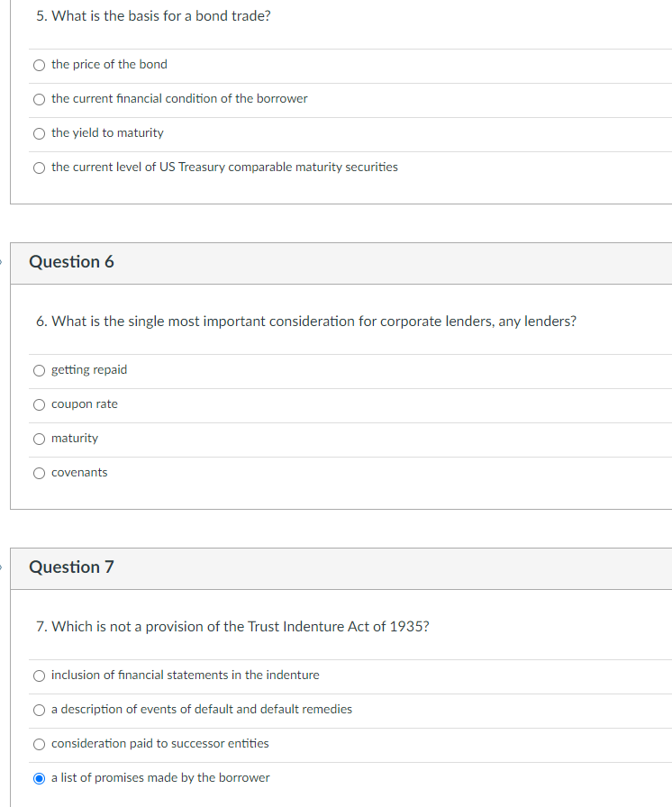Choose the 'coupon rate' radio button

[40, 404]
